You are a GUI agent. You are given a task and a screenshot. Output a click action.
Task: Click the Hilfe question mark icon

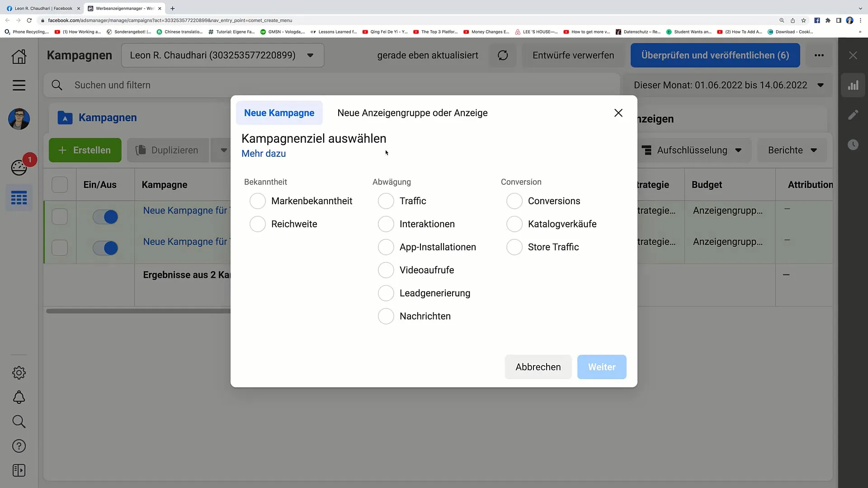(19, 446)
